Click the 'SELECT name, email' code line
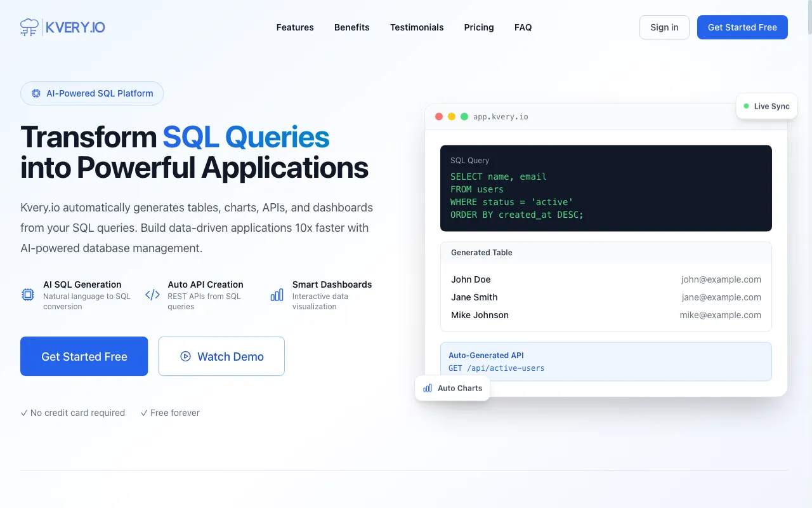Viewport: 812px width, 508px height. coord(499,177)
